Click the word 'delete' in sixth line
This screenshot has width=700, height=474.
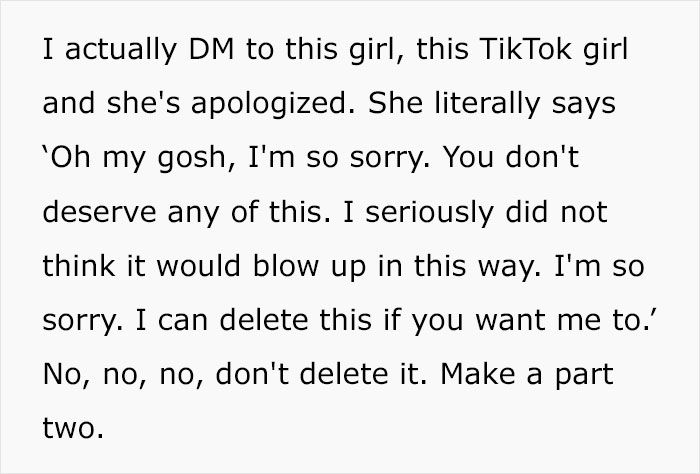pos(263,320)
